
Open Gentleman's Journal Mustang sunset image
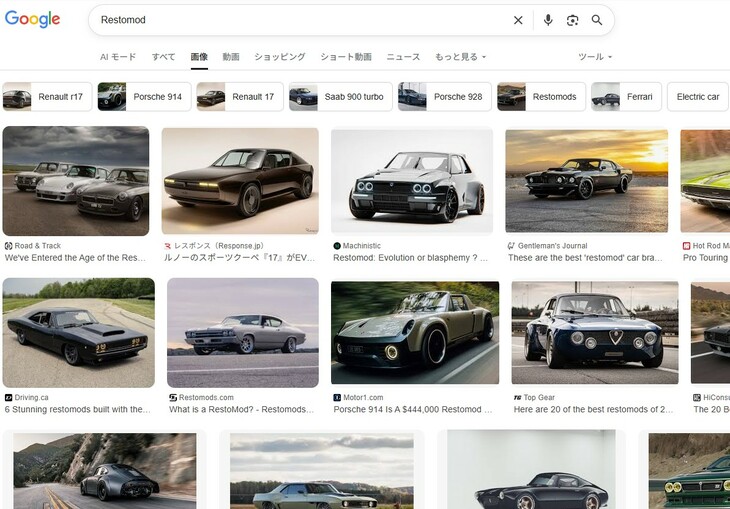click(x=587, y=181)
